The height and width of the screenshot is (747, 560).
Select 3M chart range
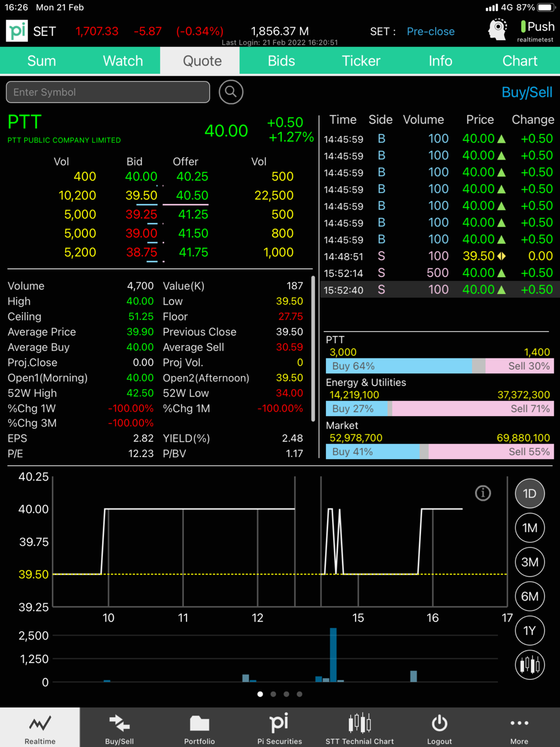point(530,562)
